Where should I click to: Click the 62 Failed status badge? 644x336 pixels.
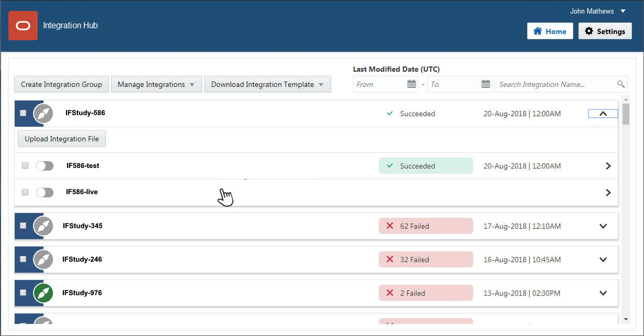point(426,226)
